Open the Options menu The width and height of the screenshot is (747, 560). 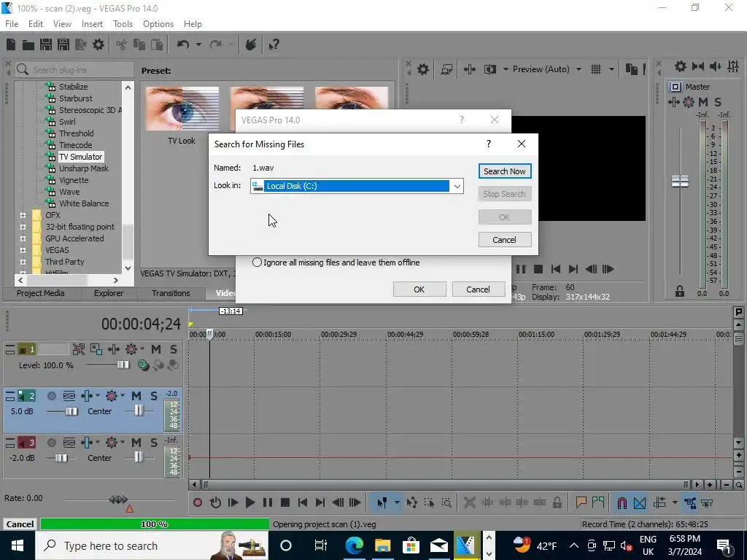click(x=158, y=24)
